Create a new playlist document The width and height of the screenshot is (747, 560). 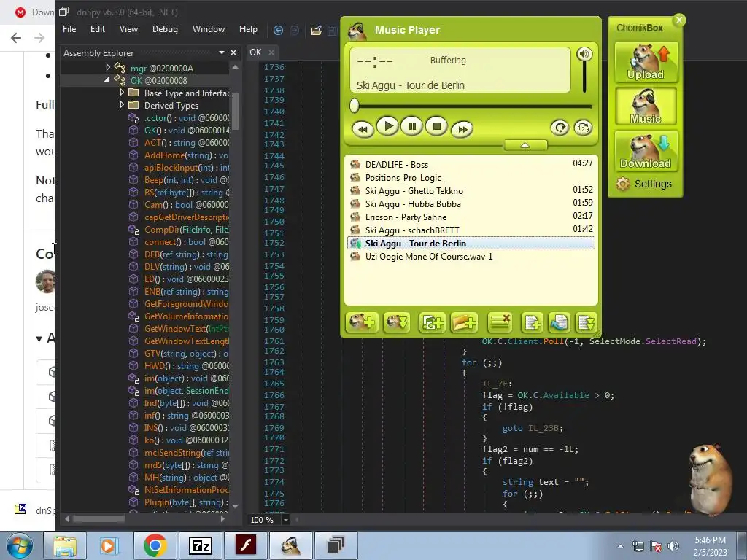532,323
